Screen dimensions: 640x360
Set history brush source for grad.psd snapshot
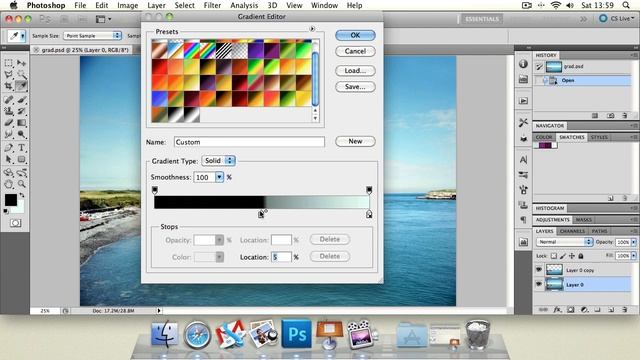click(x=539, y=67)
